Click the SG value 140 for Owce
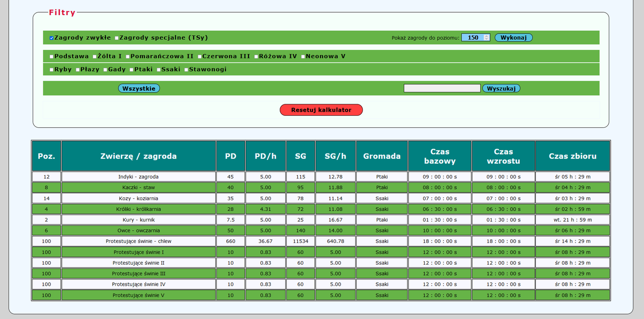Screen dimensions: 644x319 pyautogui.click(x=300, y=230)
